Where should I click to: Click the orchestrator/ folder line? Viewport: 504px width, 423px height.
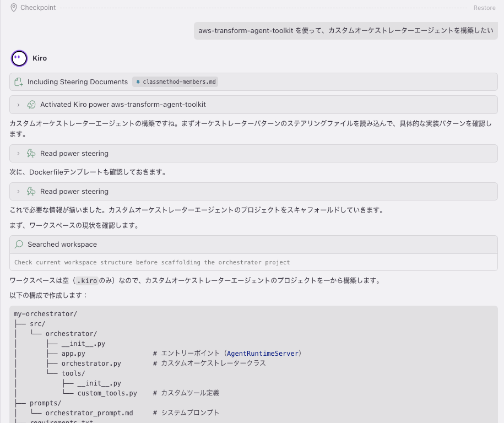[71, 334]
